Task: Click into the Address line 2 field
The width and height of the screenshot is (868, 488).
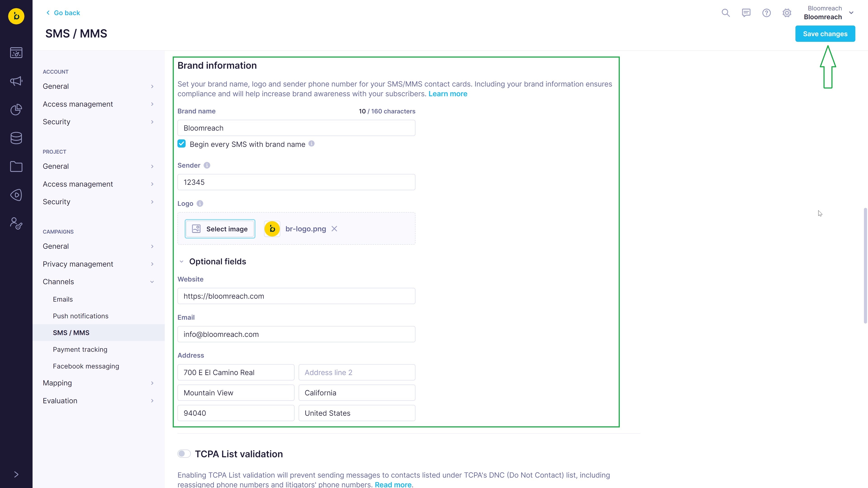Action: [356, 373]
